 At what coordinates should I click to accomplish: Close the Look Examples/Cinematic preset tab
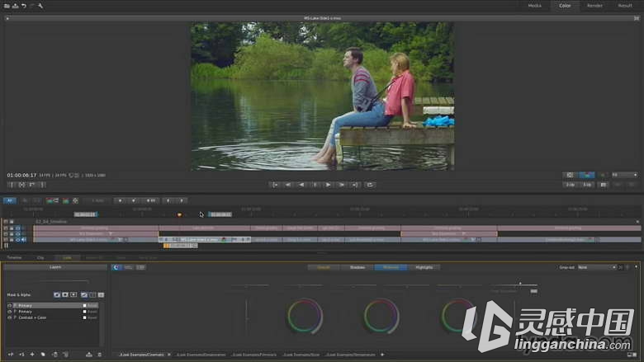[168, 355]
